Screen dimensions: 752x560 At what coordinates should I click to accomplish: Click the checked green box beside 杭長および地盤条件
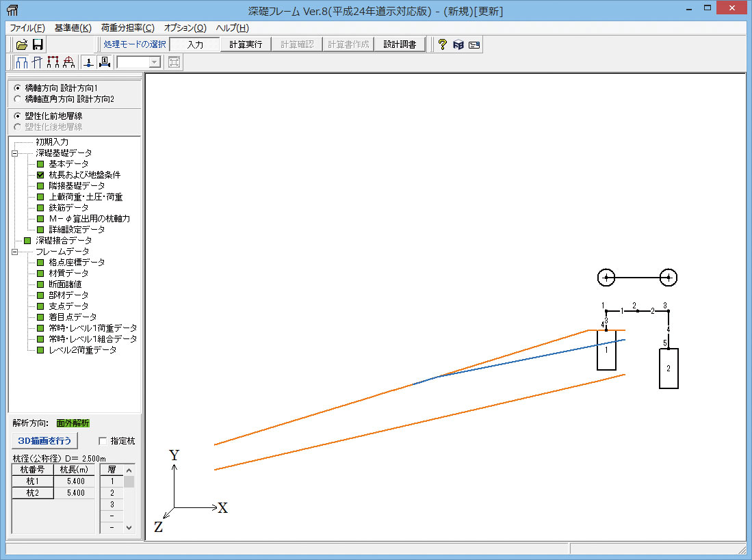tap(40, 175)
